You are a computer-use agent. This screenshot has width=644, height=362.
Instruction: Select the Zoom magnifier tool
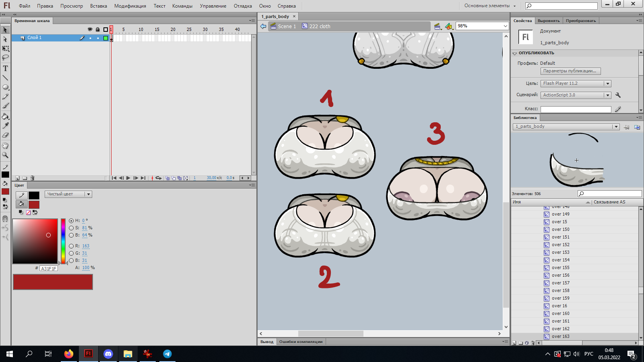5,155
